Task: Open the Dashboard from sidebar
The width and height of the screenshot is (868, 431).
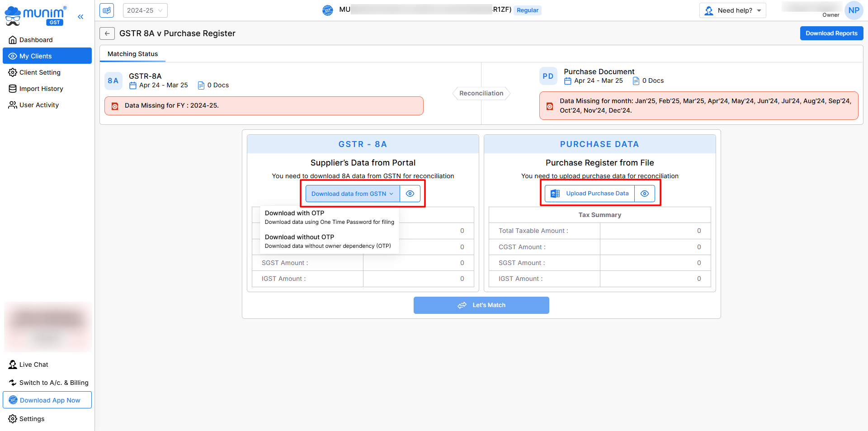Action: 36,40
